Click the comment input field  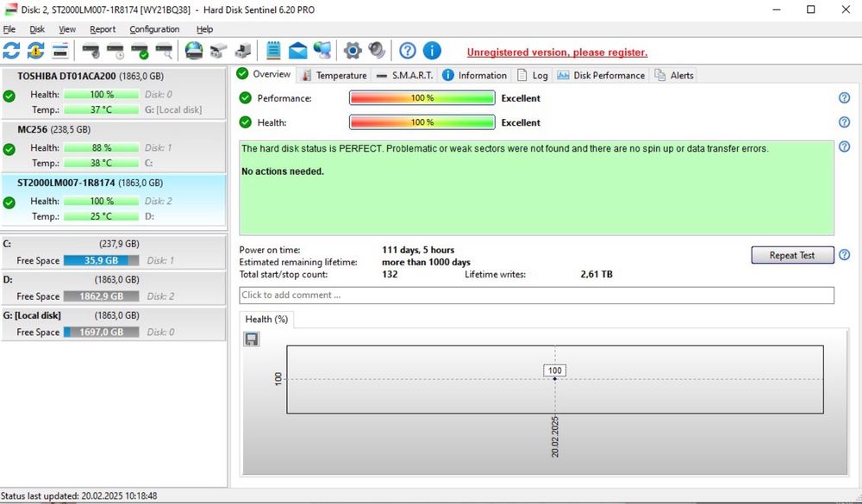point(536,296)
